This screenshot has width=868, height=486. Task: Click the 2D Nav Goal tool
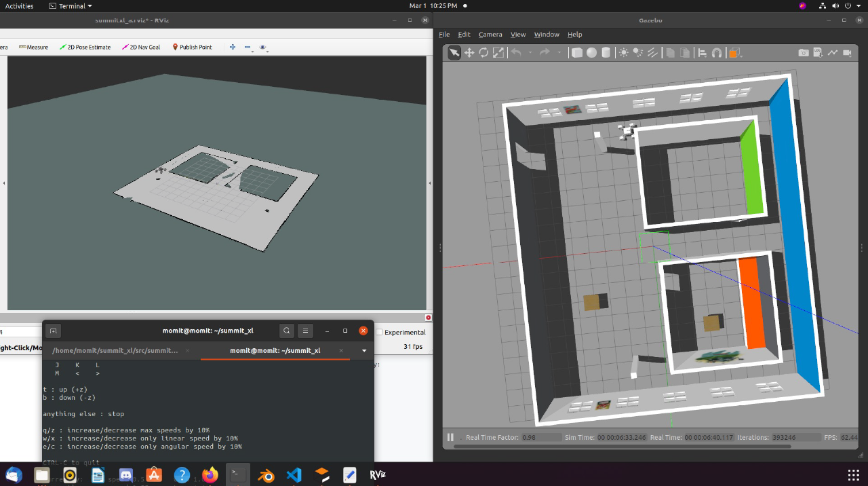click(141, 47)
